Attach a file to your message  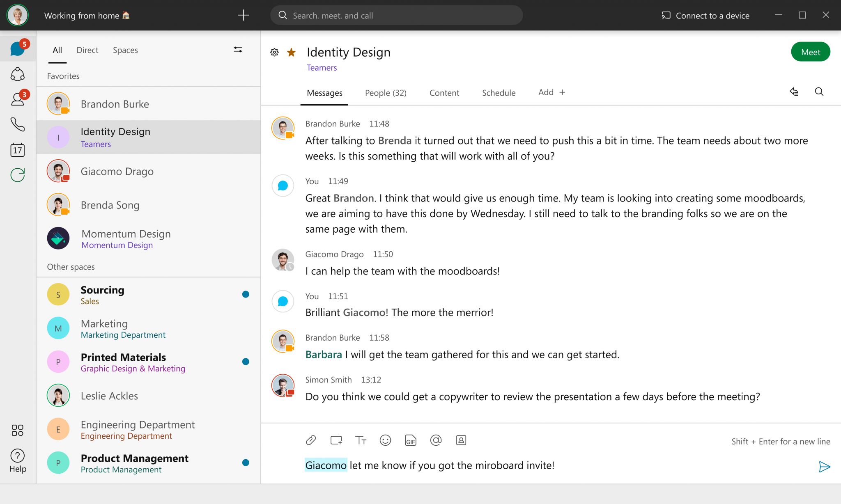click(311, 440)
